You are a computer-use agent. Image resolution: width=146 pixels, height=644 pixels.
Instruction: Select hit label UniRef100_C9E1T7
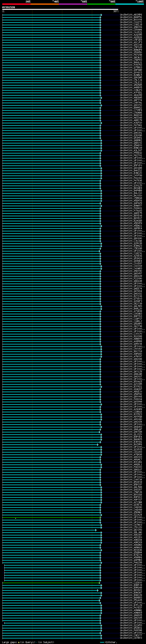tap(131, 635)
